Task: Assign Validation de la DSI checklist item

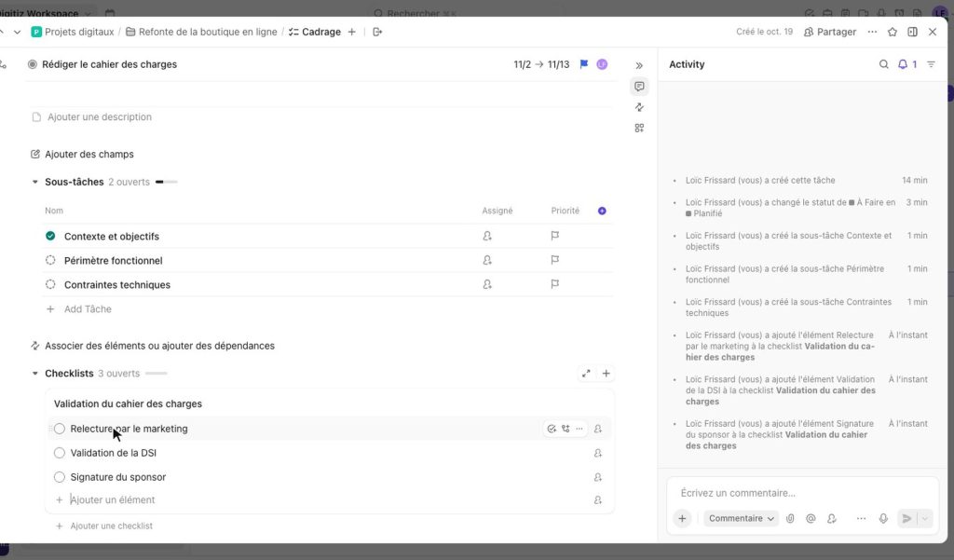Action: [598, 453]
